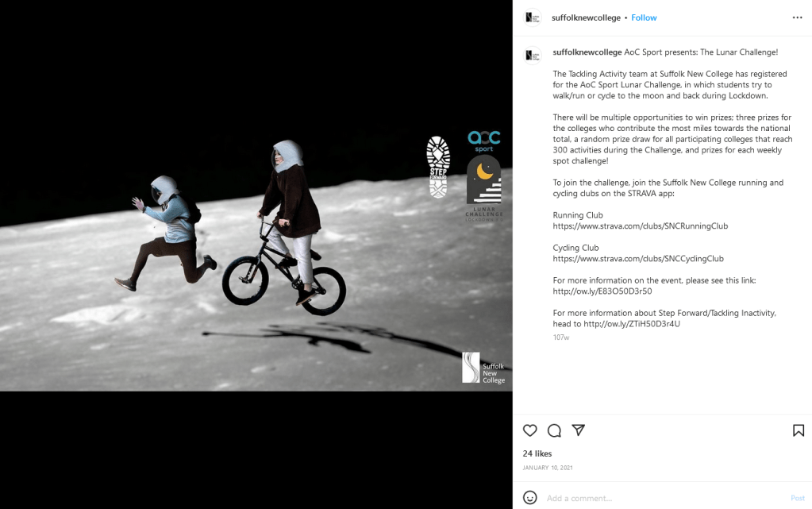The width and height of the screenshot is (812, 509).
Task: Click the 107w timestamp under caption
Action: (x=561, y=337)
